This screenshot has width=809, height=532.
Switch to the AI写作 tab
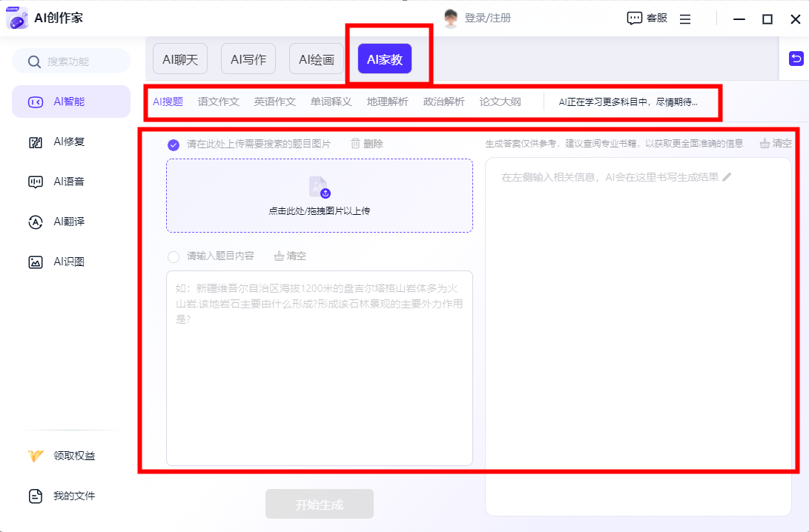point(248,59)
